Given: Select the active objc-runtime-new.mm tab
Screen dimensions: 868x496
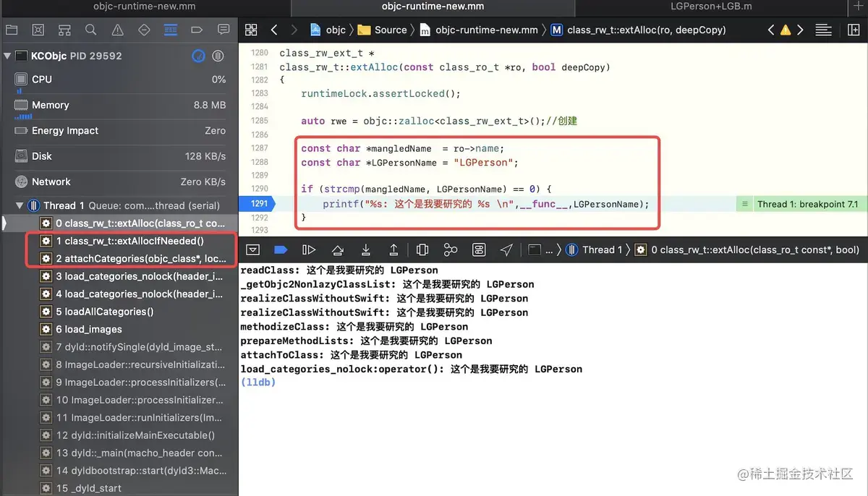Looking at the screenshot, I should (x=433, y=7).
